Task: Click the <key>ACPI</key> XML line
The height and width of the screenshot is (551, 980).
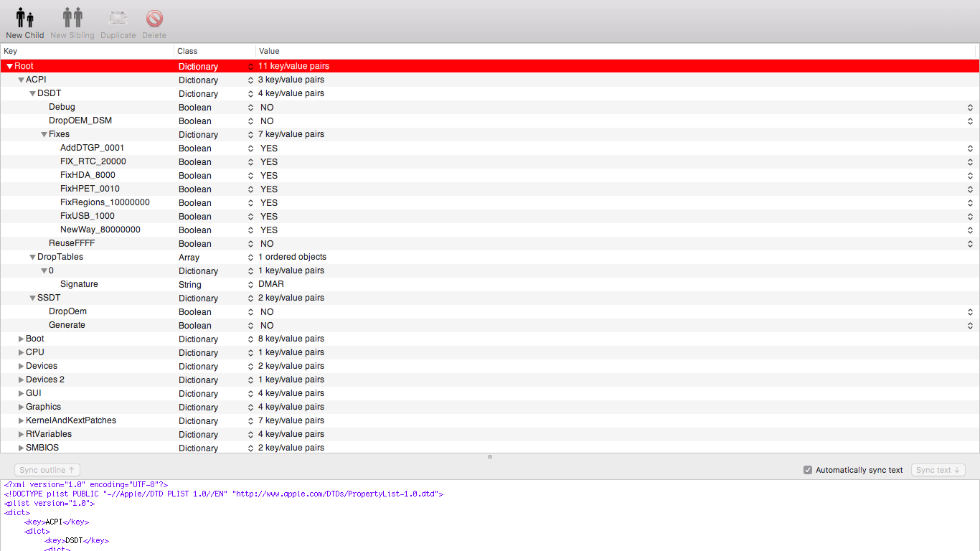Action: 57,522
